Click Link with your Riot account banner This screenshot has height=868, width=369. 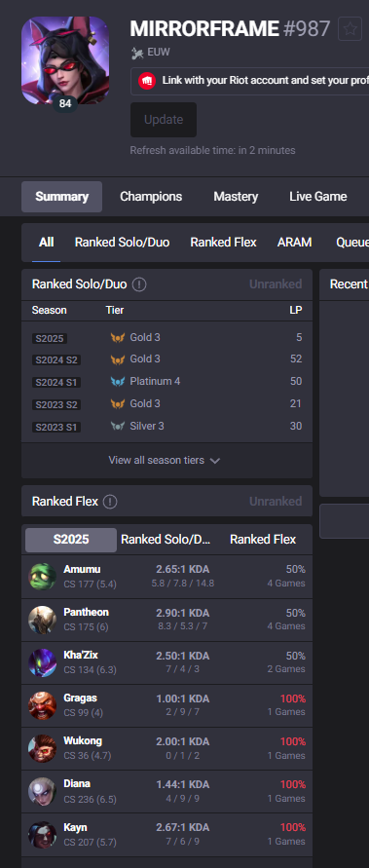pyautogui.click(x=250, y=81)
